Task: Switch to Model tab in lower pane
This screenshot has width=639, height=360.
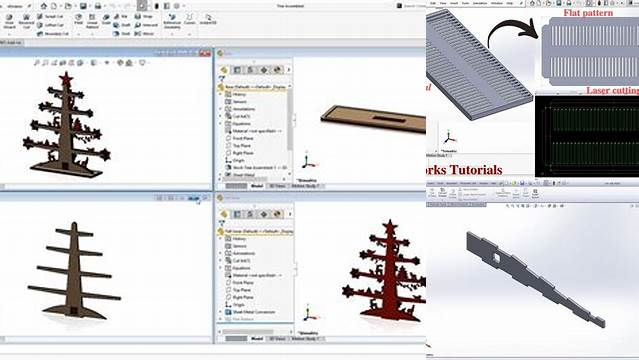Action: pos(257,338)
